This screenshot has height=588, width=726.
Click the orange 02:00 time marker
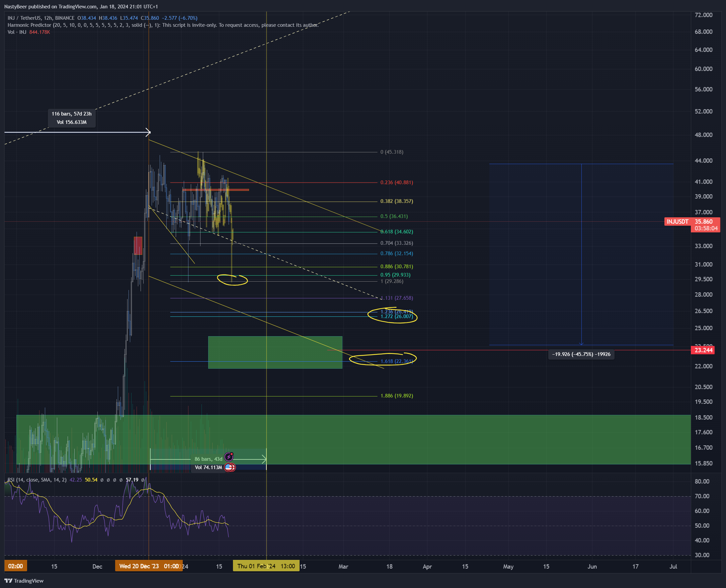pos(16,566)
